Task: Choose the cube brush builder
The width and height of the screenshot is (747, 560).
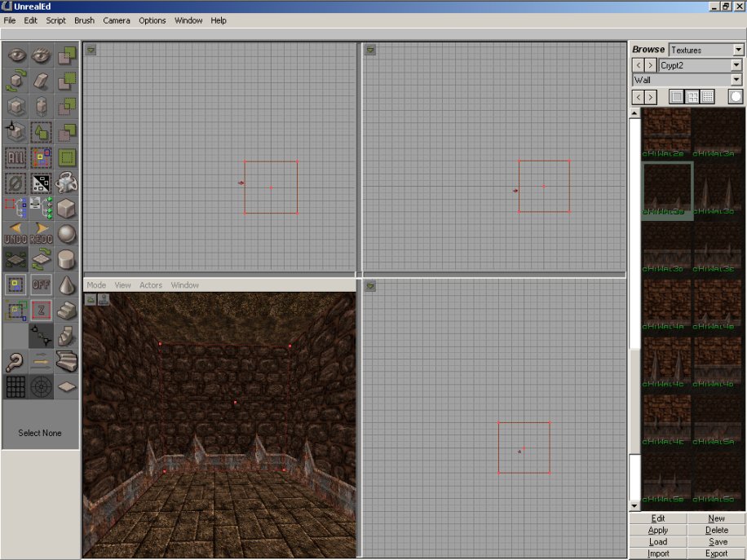Action: coord(66,209)
